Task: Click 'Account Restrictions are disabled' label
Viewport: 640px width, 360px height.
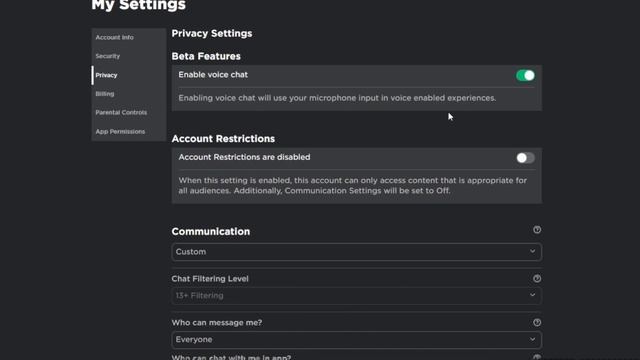Action: (244, 157)
